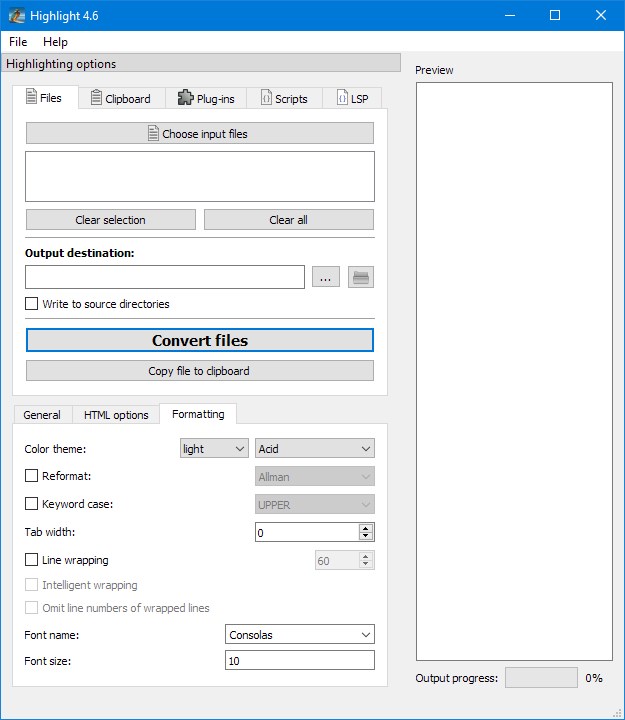
Task: Click the ellipsis output destination button
Action: click(326, 277)
